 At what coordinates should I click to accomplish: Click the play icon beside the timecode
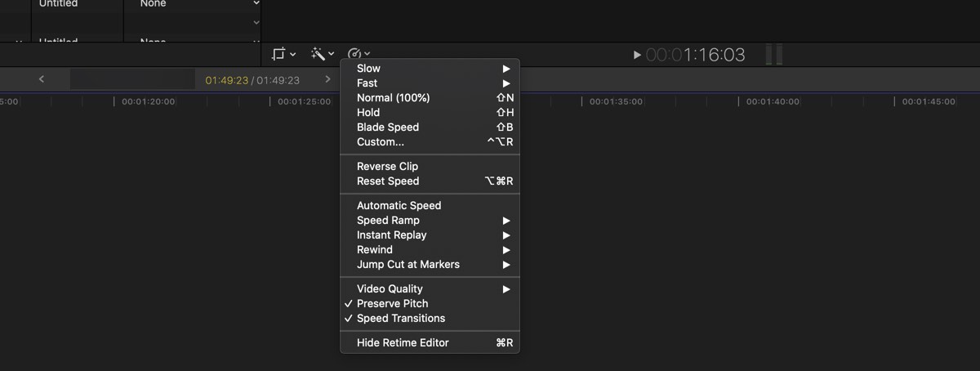(x=637, y=55)
